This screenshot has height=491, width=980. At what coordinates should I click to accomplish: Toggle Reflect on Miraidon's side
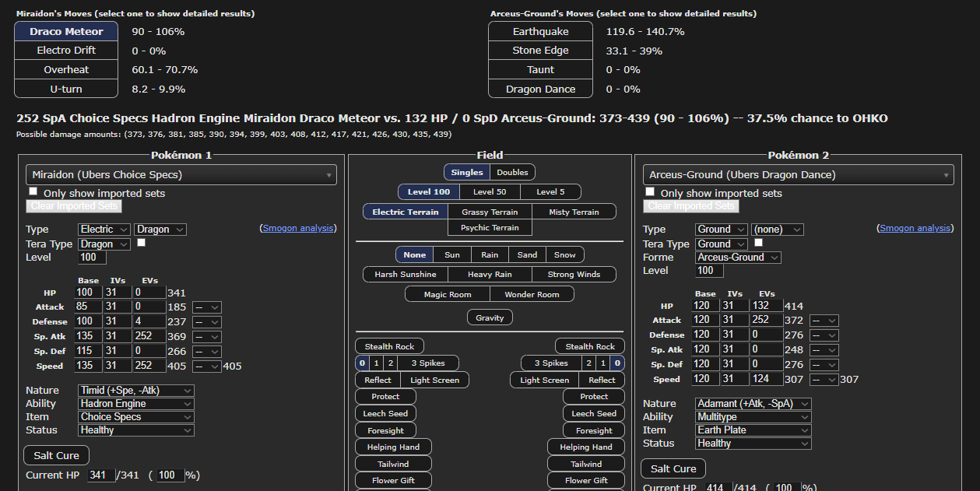[x=378, y=381]
